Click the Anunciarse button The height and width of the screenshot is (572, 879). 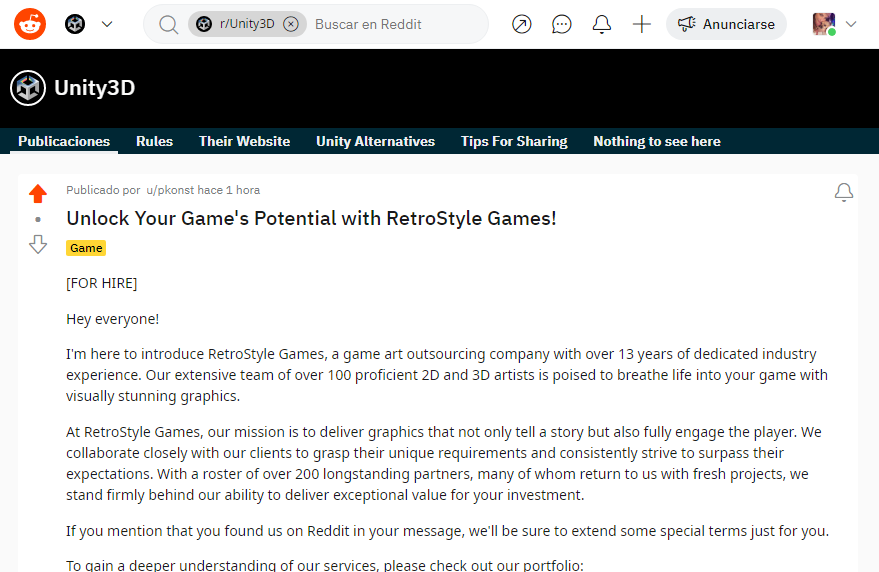[x=727, y=24]
